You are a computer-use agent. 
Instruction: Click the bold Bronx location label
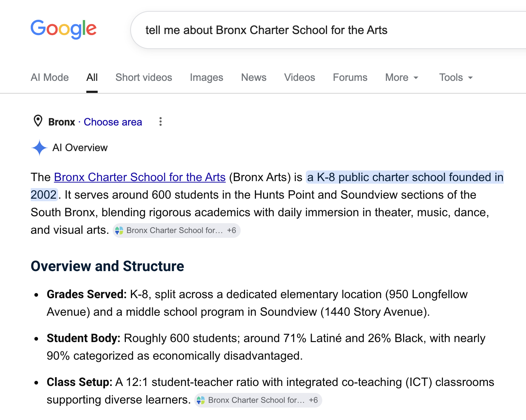pyautogui.click(x=61, y=122)
